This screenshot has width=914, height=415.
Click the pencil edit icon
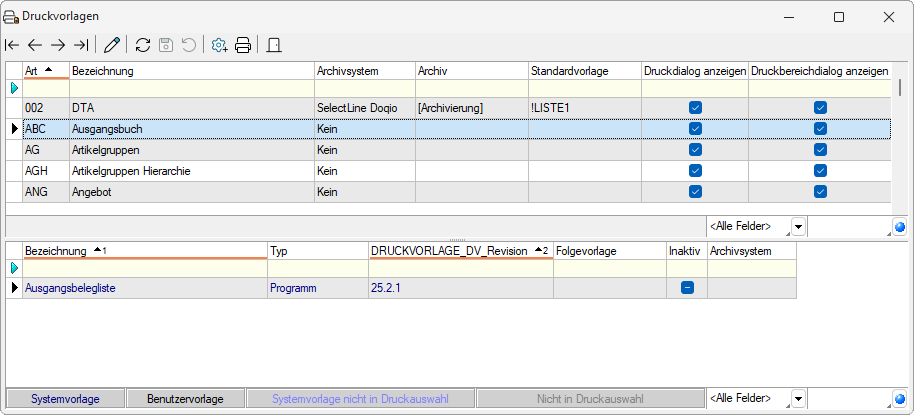(x=112, y=45)
